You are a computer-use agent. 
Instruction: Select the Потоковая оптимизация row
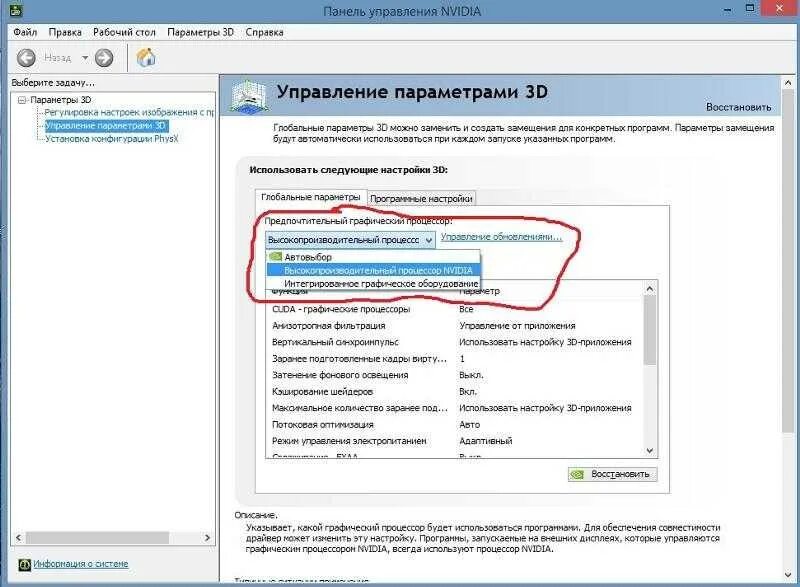point(455,424)
